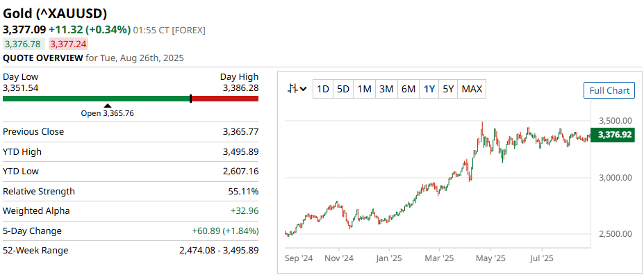Screen dimensions: 644x275
Task: Click the last price 3,377.09
Action: tap(24, 30)
